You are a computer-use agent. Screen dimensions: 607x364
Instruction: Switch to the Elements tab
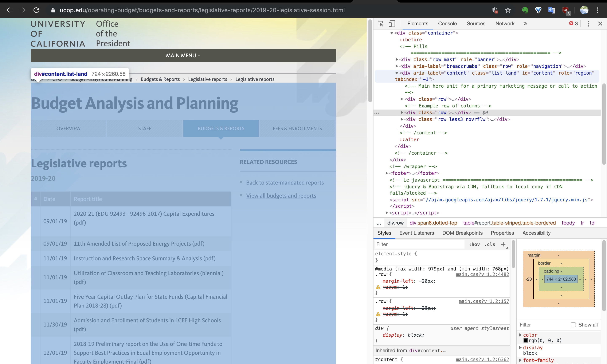tap(418, 24)
